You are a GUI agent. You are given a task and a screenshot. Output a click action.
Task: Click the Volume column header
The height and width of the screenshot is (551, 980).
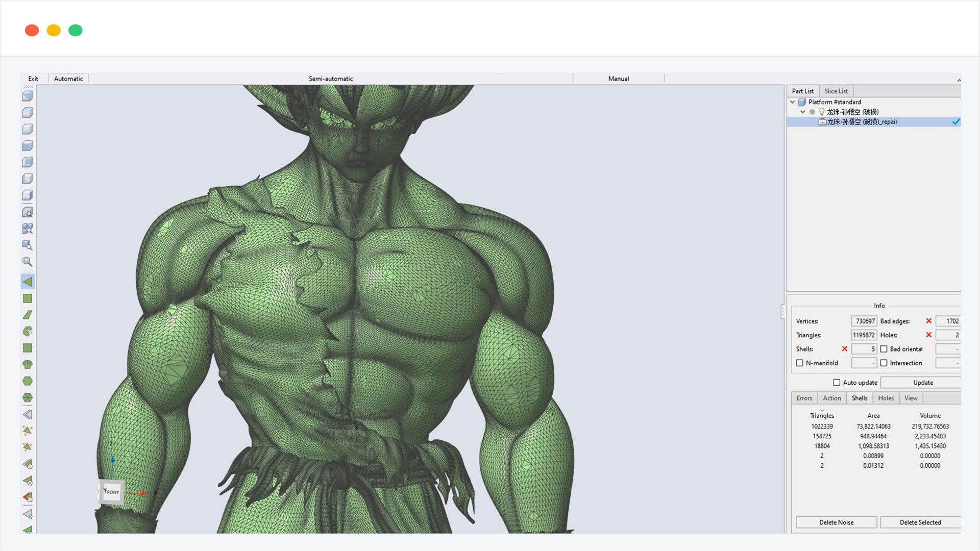click(930, 416)
